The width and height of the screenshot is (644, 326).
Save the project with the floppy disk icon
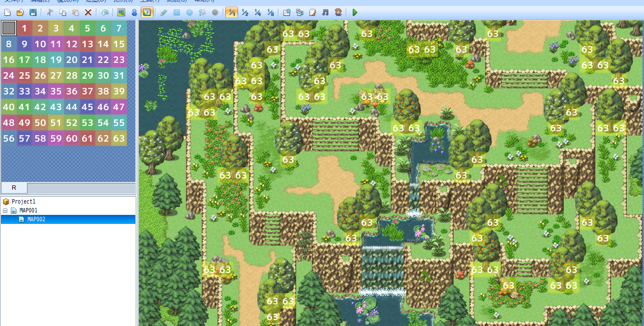tap(33, 12)
